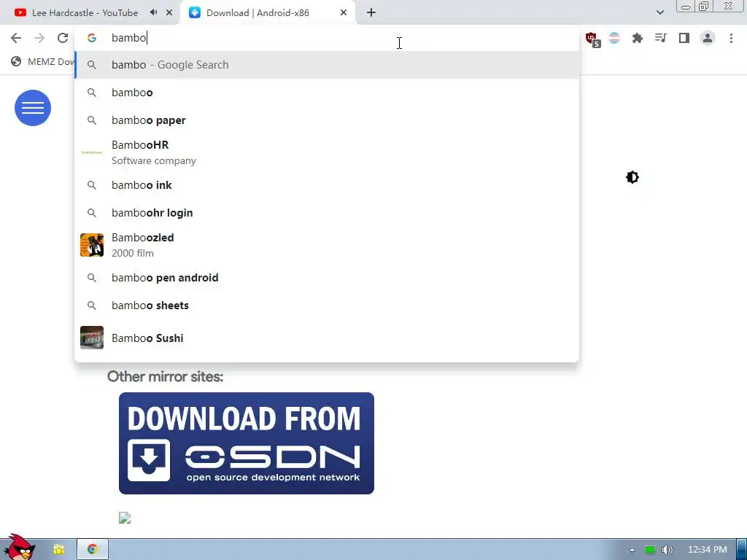Viewport: 747px width, 560px height.
Task: Click the broken image below the OSDN banner
Action: pos(125,518)
